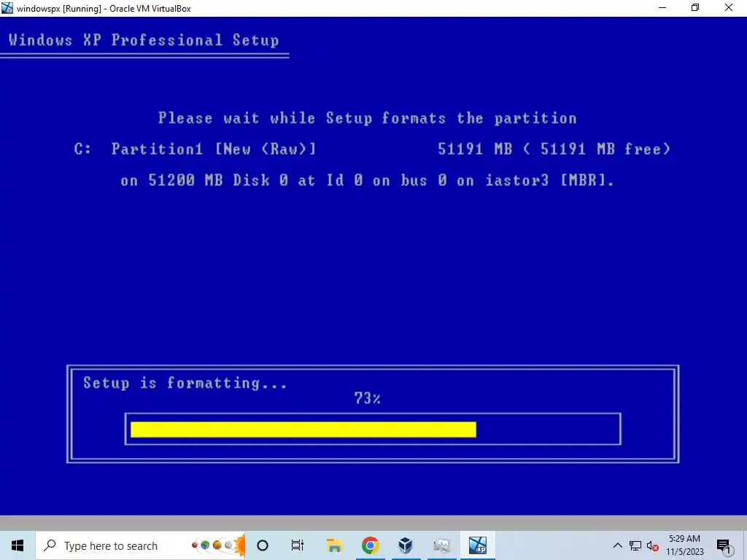Click the VirtualBox window title icon

(x=7, y=8)
